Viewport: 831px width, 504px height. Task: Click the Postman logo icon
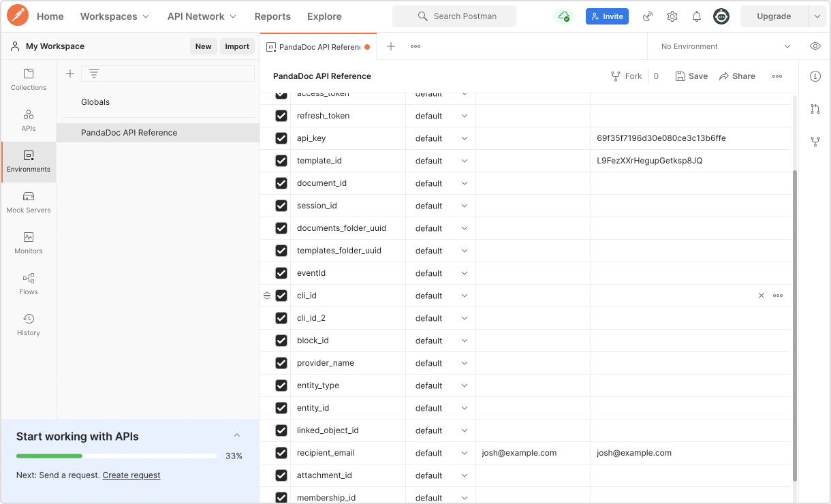pyautogui.click(x=17, y=16)
